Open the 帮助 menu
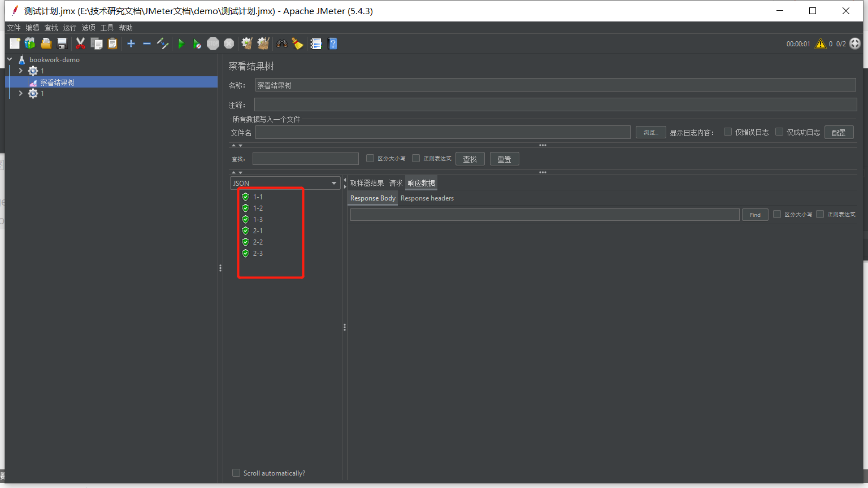This screenshot has height=488, width=868. pos(125,28)
